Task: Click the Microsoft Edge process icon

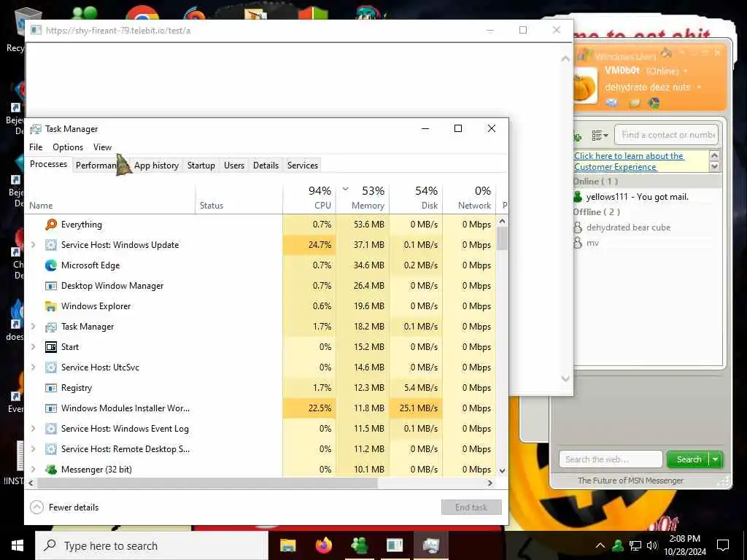Action: click(51, 265)
